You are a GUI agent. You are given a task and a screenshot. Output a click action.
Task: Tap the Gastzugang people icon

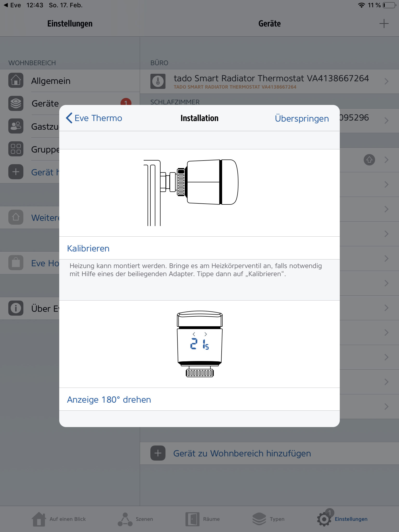pyautogui.click(x=16, y=126)
